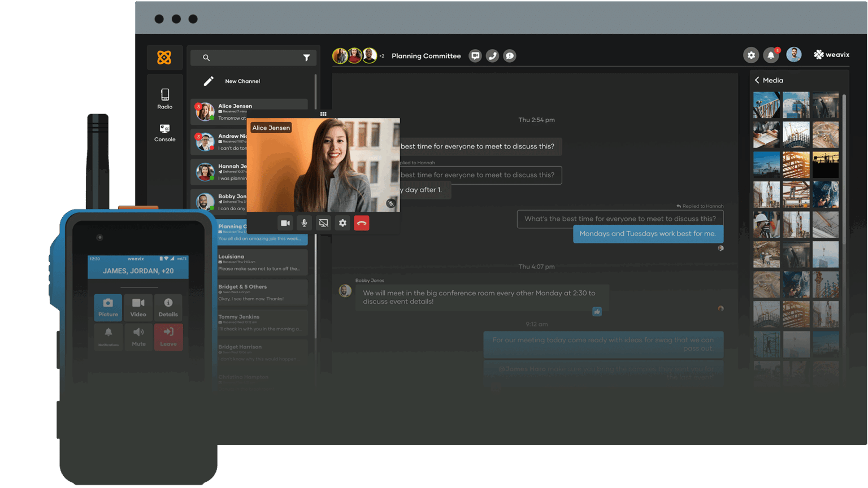Start a voice call using the phone icon
Image resolution: width=868 pixels, height=488 pixels.
pyautogui.click(x=492, y=55)
